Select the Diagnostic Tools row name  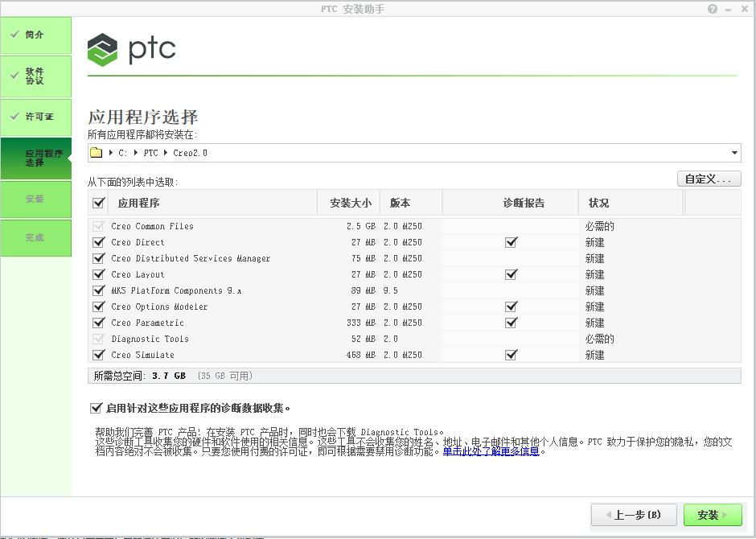point(150,339)
